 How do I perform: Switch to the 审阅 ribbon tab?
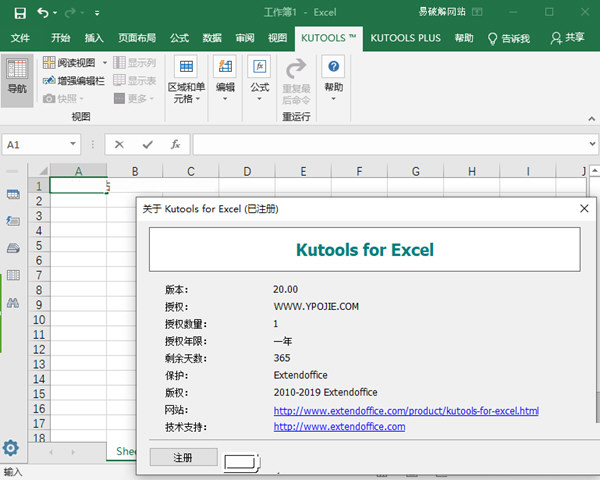pos(245,38)
